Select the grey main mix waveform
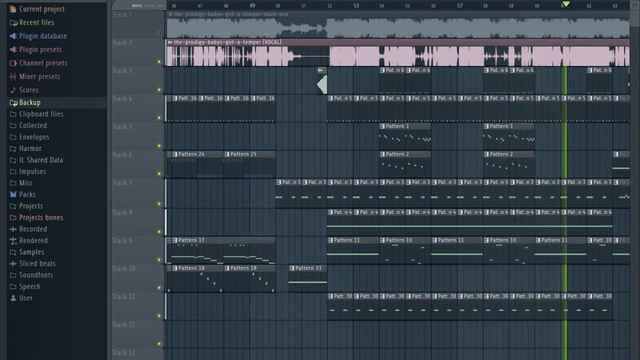The width and height of the screenshot is (640, 360). [x=397, y=28]
